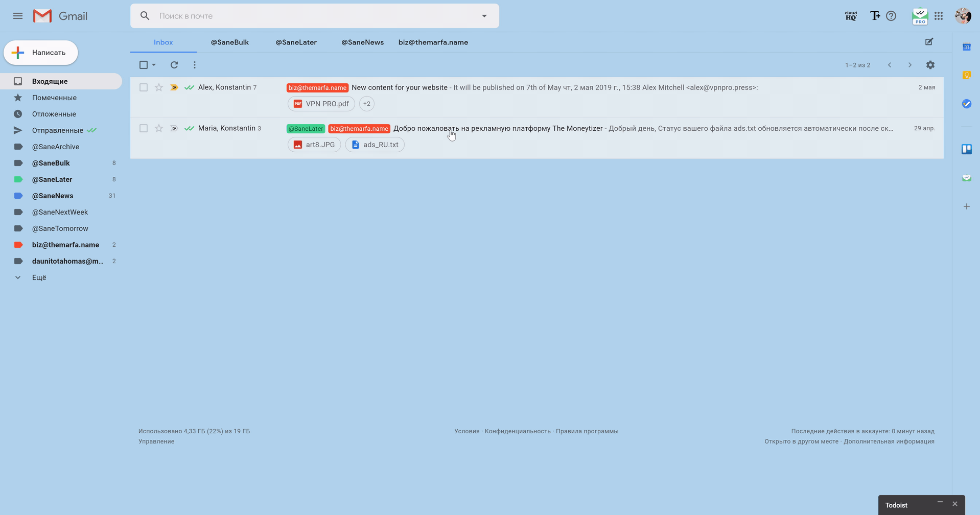This screenshot has height=515, width=980.
Task: Open the Входящие folder
Action: click(x=61, y=81)
